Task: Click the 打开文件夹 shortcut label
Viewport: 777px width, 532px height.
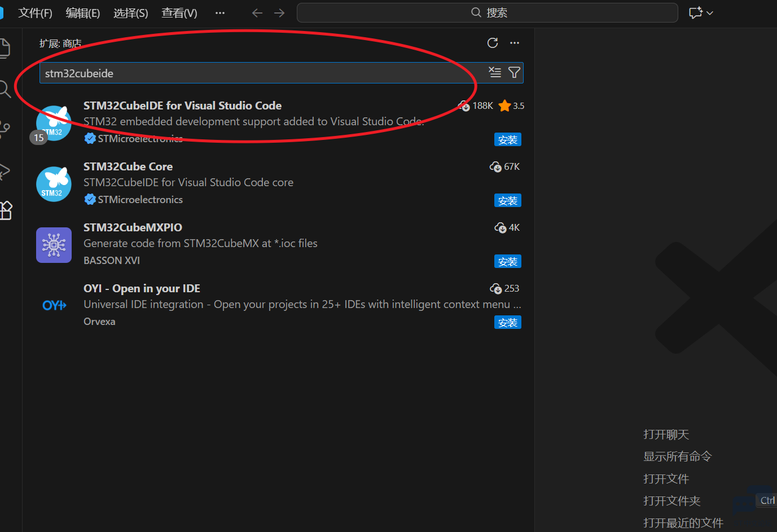Action: pos(672,501)
